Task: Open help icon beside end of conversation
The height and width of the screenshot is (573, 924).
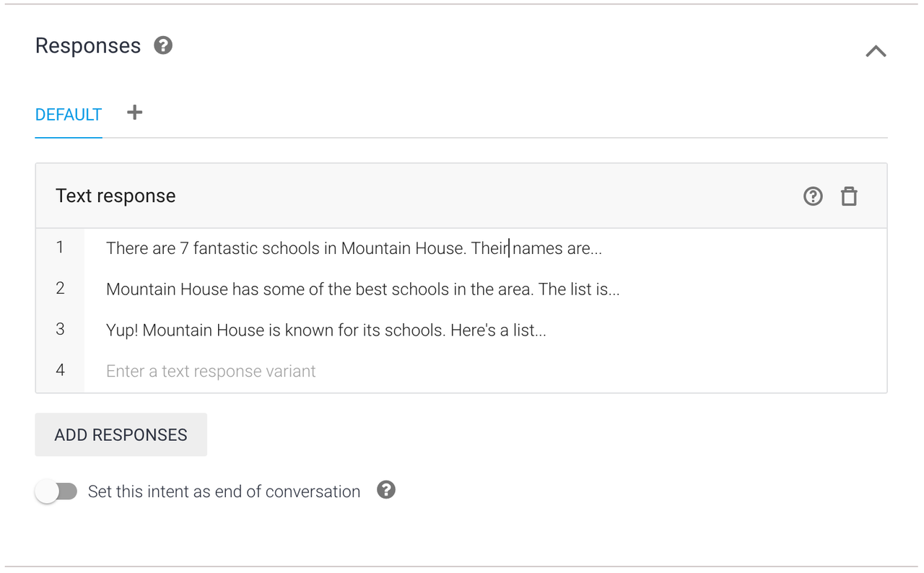Action: [x=386, y=491]
